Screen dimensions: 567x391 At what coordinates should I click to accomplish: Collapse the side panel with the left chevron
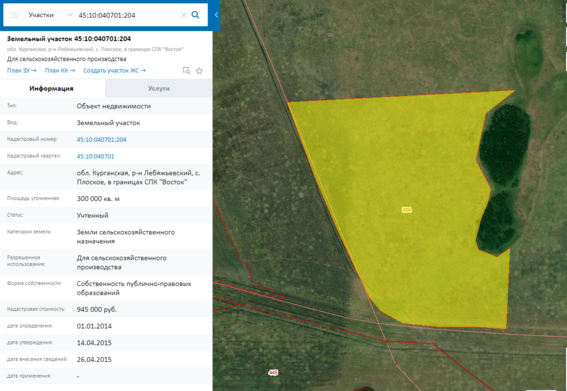pyautogui.click(x=216, y=15)
